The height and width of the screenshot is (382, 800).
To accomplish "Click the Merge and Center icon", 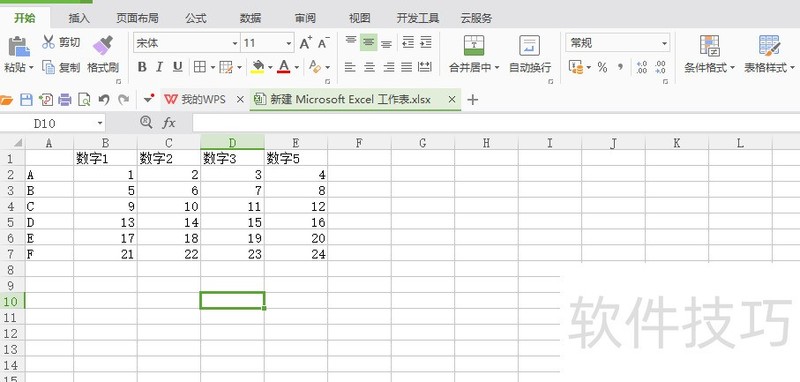I will click(x=474, y=45).
